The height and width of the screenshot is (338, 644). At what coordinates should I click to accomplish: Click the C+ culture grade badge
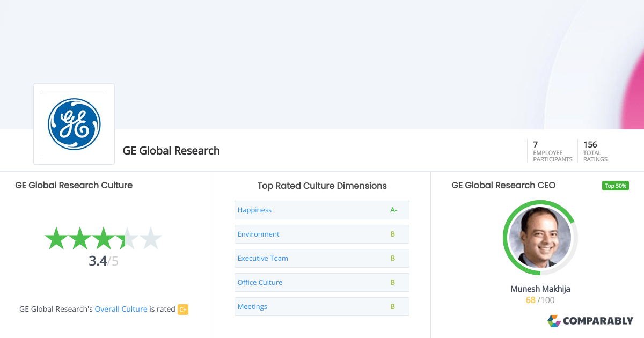coord(183,310)
